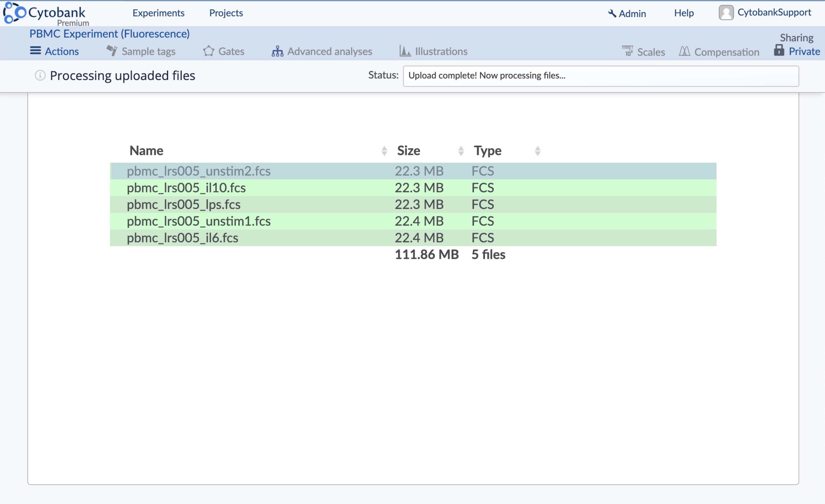Go to Gates
This screenshot has height=504, width=825.
231,51
